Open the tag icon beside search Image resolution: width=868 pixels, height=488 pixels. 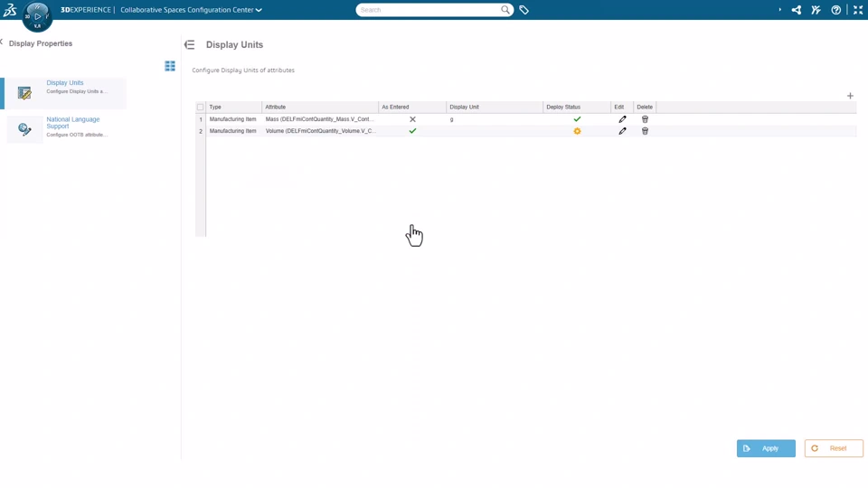click(x=524, y=10)
